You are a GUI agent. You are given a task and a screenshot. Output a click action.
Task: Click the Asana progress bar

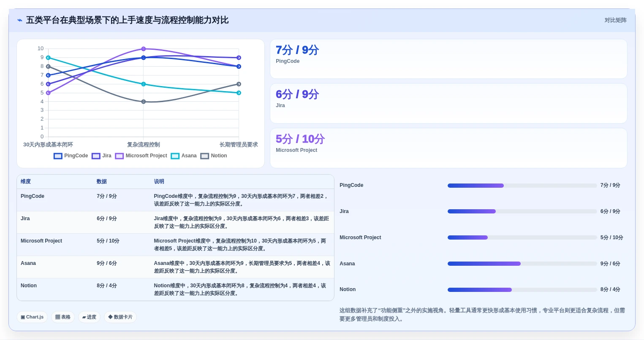[x=522, y=264]
